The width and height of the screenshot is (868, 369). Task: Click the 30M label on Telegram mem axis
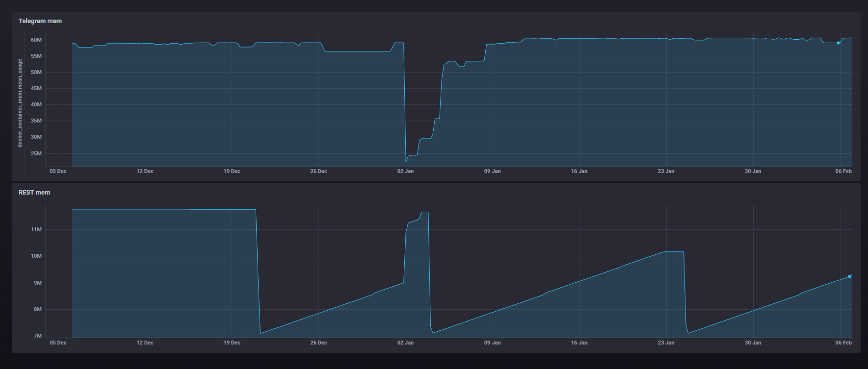point(36,137)
